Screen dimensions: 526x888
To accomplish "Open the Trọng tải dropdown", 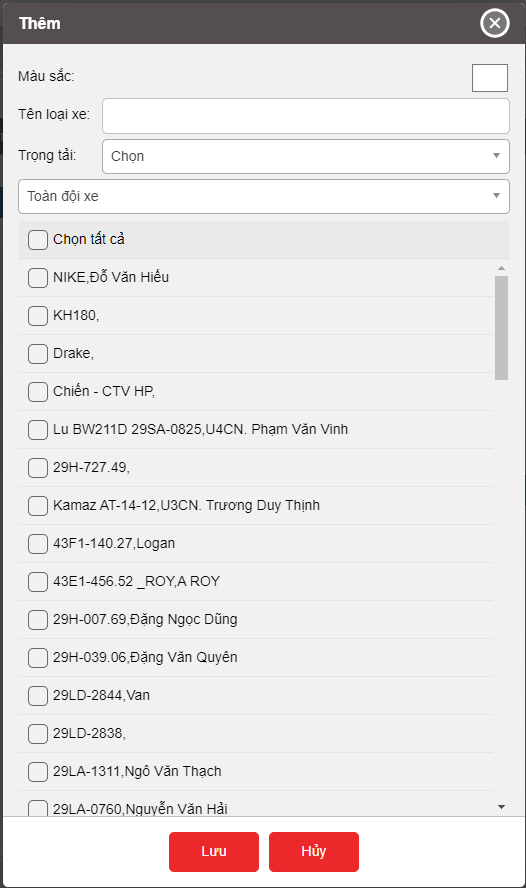I will pos(306,156).
